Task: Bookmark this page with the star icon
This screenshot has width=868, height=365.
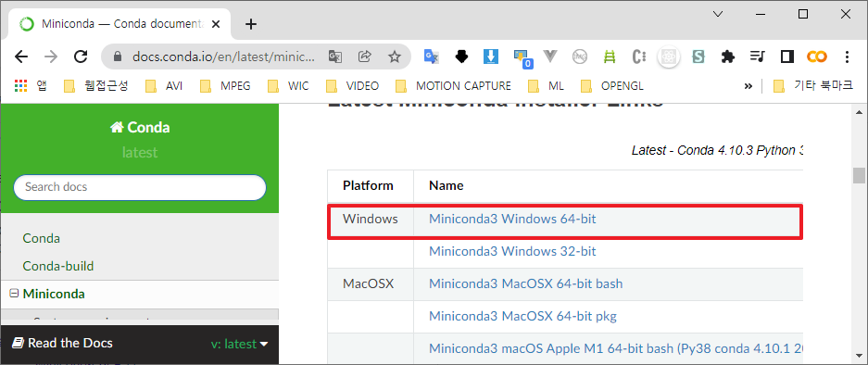Action: click(394, 57)
